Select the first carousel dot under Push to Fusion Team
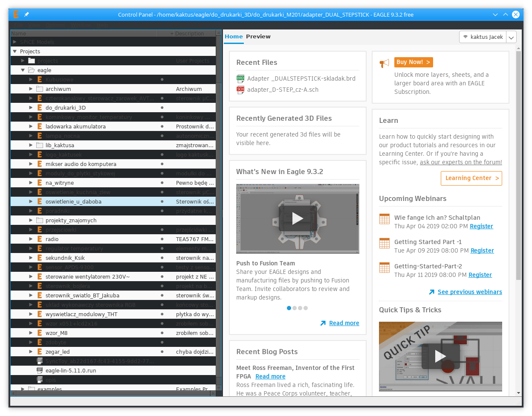Image resolution: width=532 pixels, height=416 pixels. pyautogui.click(x=289, y=308)
